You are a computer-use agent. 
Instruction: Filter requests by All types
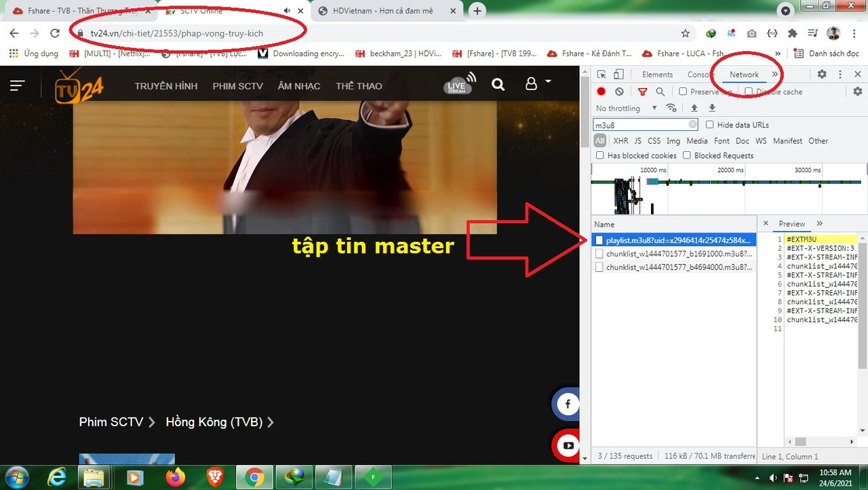click(x=600, y=141)
